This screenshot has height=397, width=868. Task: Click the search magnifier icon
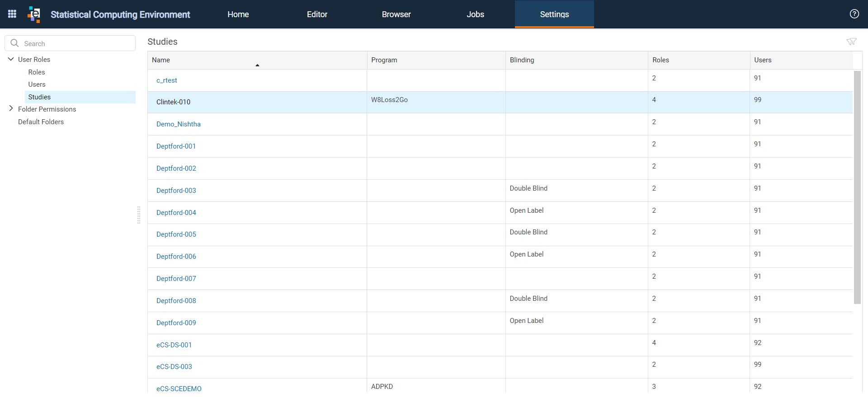pyautogui.click(x=14, y=43)
